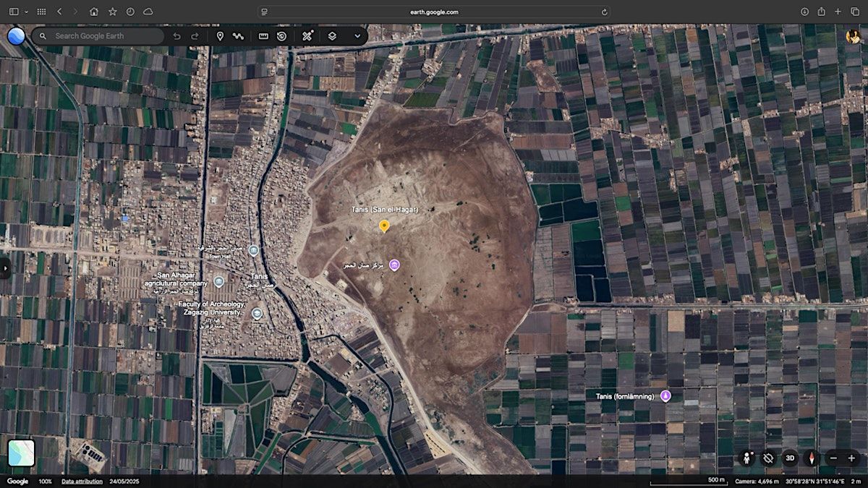
Task: Expand the left side panel arrow
Action: click(x=5, y=267)
